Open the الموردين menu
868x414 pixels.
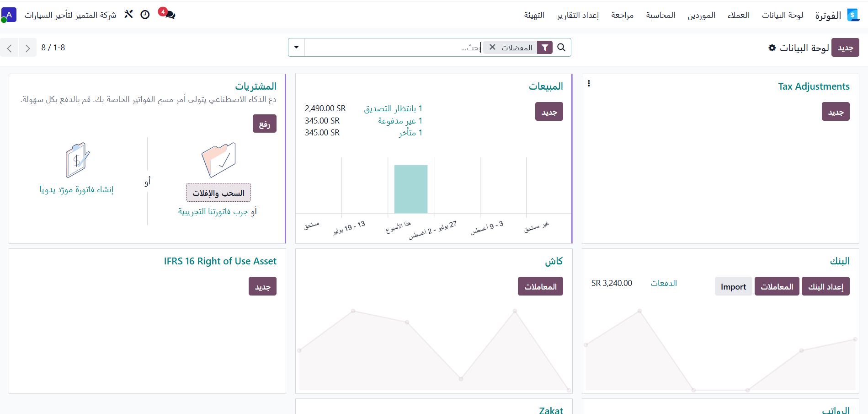pos(702,15)
